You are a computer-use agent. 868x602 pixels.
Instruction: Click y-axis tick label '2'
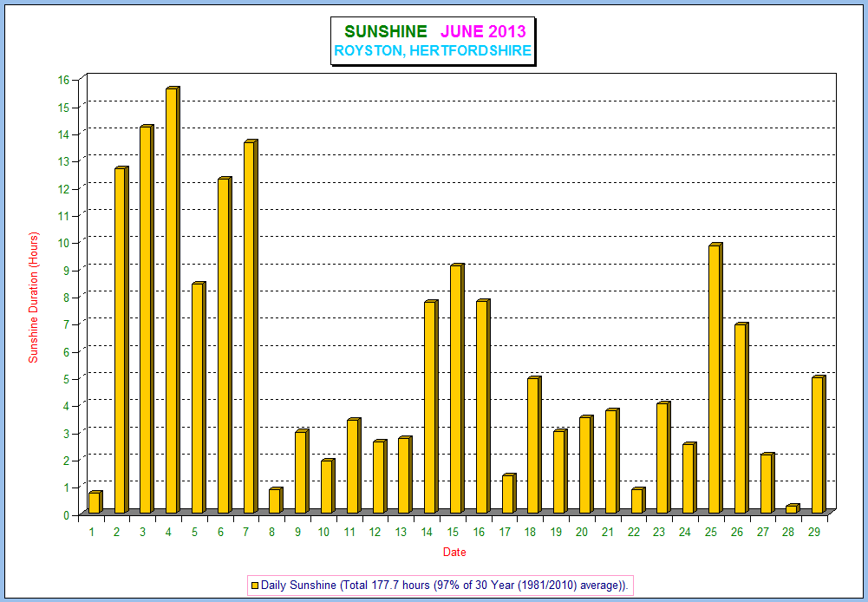(67, 461)
